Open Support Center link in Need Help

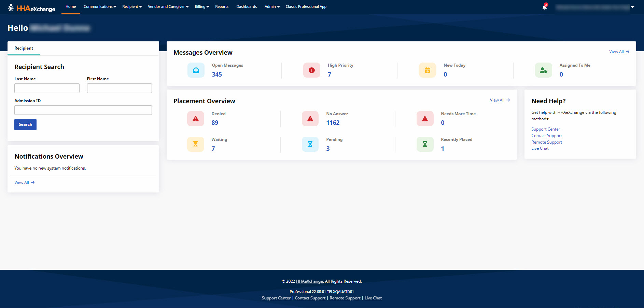tap(546, 129)
